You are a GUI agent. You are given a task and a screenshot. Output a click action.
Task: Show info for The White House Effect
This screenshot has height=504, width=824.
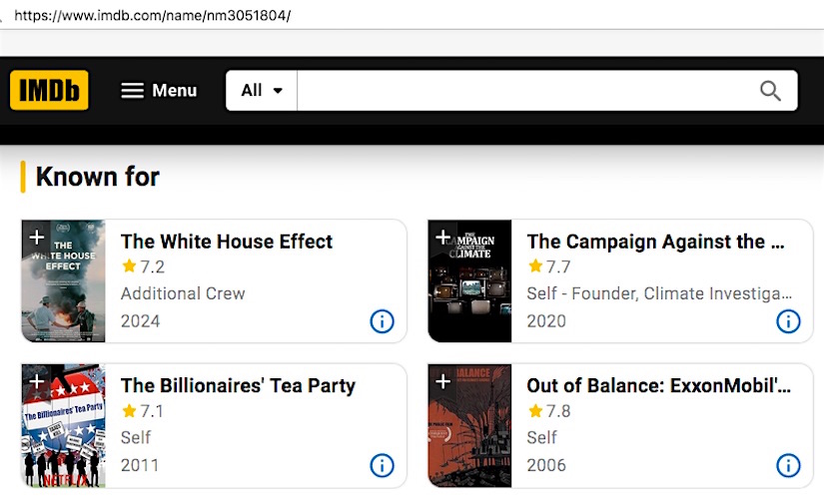tap(382, 321)
